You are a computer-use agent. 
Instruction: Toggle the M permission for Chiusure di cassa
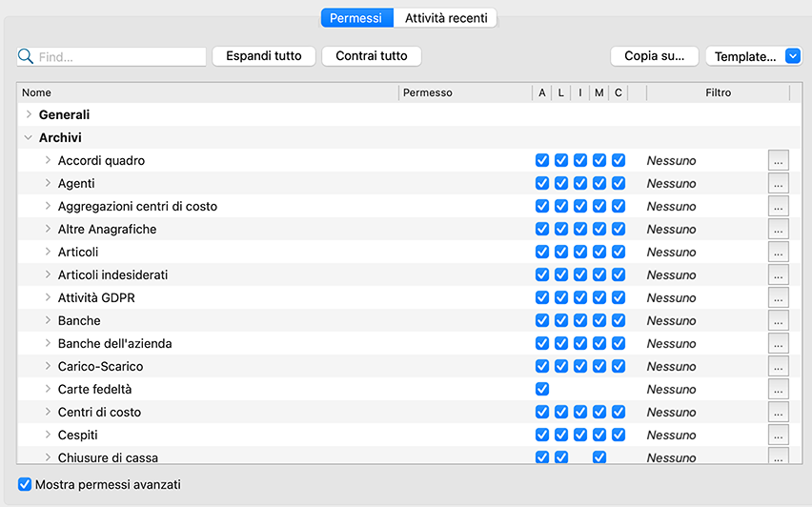(x=599, y=457)
